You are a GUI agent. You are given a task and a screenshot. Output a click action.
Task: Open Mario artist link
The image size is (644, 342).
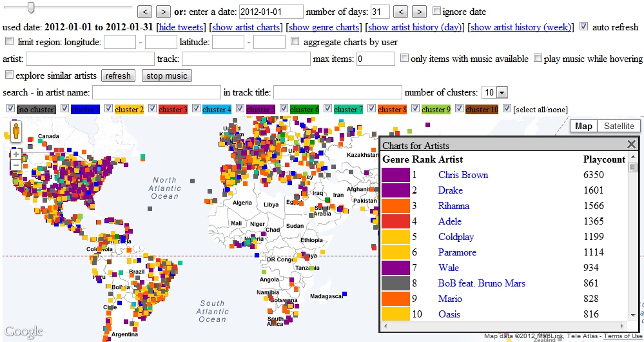[x=450, y=299]
